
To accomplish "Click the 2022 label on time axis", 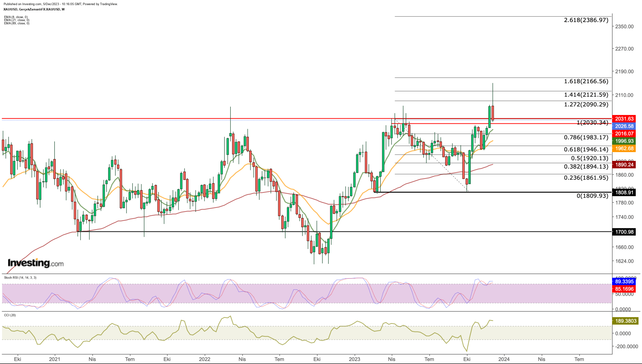I will click(204, 359).
